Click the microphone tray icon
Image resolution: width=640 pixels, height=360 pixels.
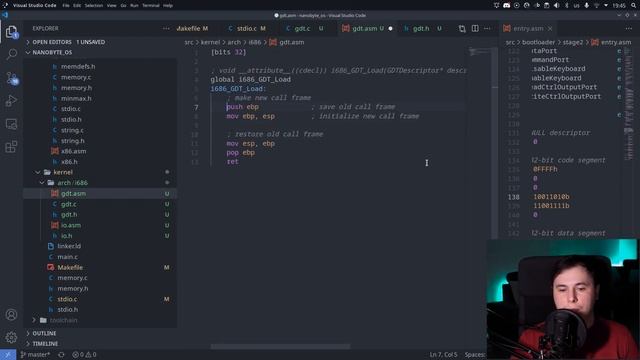point(587,5)
